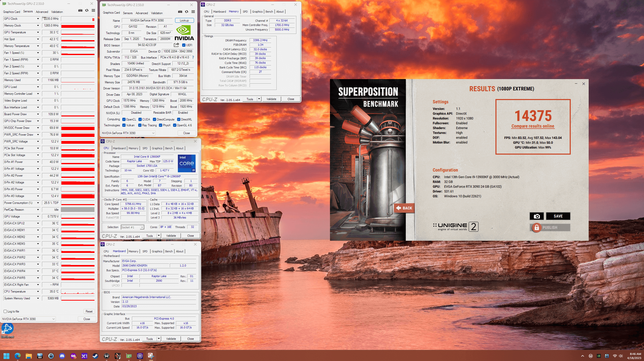Viewport: 644px width, 361px height.
Task: Click camera screenshot icon in GPU-Z Sensors window
Action: pyautogui.click(x=80, y=10)
